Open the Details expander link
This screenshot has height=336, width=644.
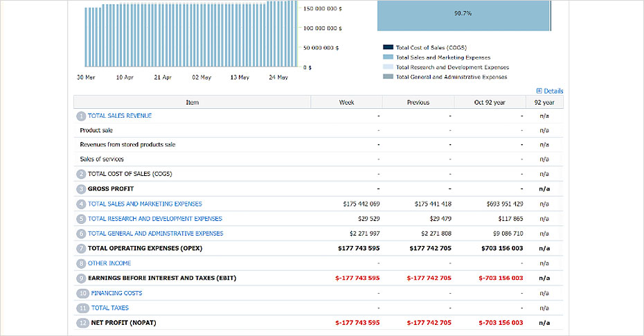pyautogui.click(x=550, y=91)
